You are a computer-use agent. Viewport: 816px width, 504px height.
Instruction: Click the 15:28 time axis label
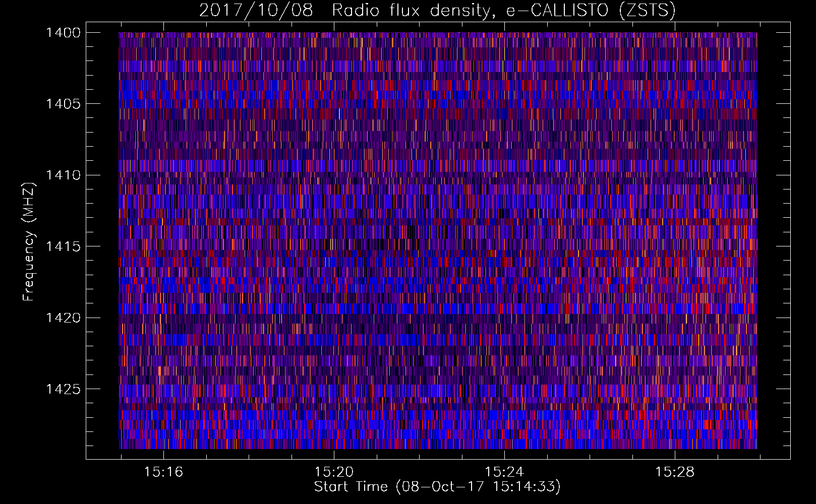tap(675, 472)
